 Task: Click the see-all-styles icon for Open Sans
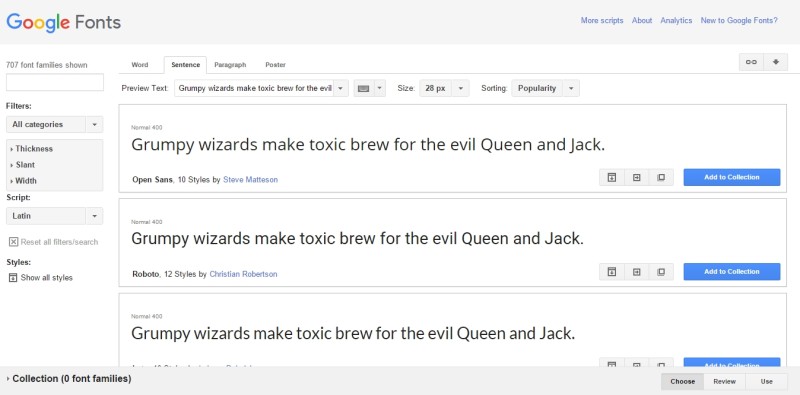coord(611,177)
